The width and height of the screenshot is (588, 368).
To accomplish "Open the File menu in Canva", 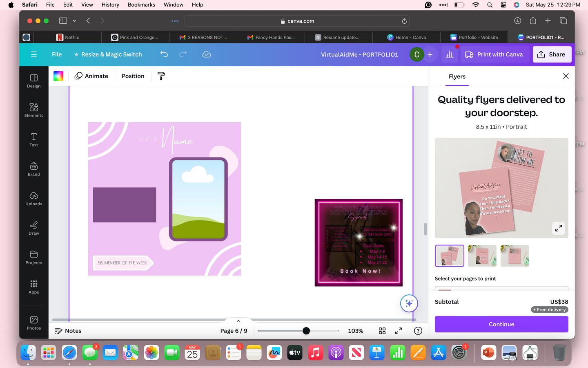I will pos(57,54).
